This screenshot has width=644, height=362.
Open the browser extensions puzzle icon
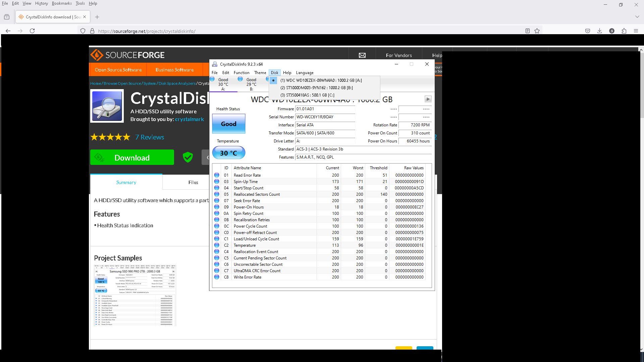point(624,31)
